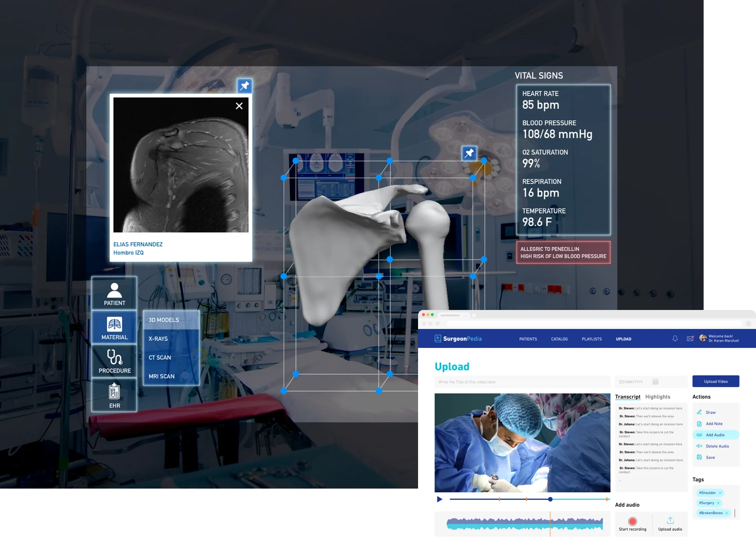The height and width of the screenshot is (544, 756).
Task: Play the surgery video
Action: pos(440,499)
